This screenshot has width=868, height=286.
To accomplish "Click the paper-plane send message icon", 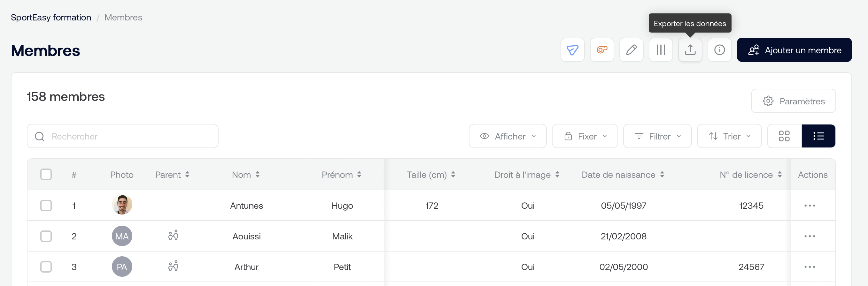I will click(x=572, y=50).
